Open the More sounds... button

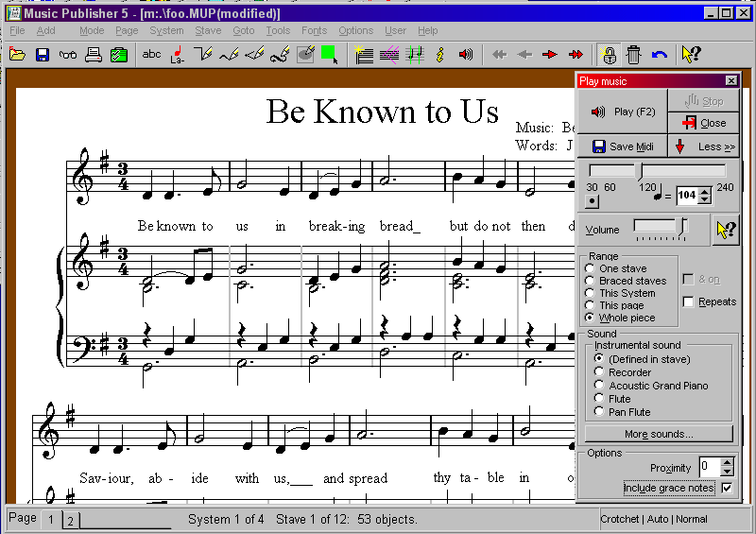coord(659,434)
